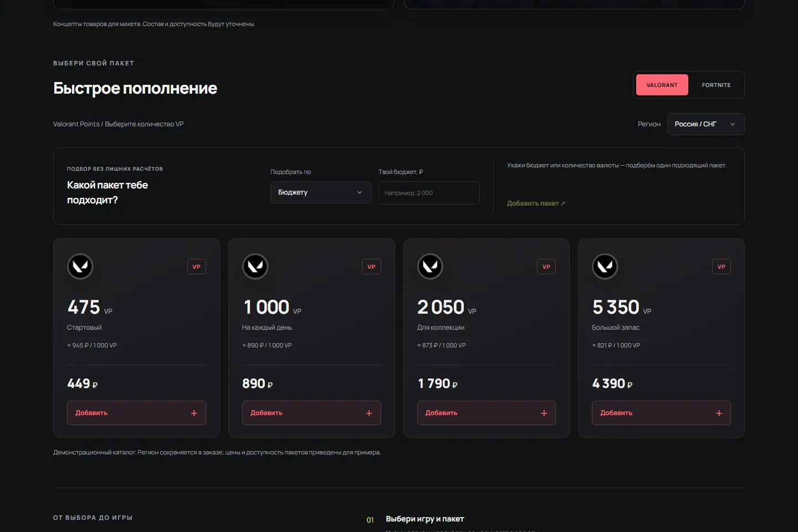Click the 1 790 ₽ price
Image resolution: width=798 pixels, height=532 pixels.
(437, 383)
